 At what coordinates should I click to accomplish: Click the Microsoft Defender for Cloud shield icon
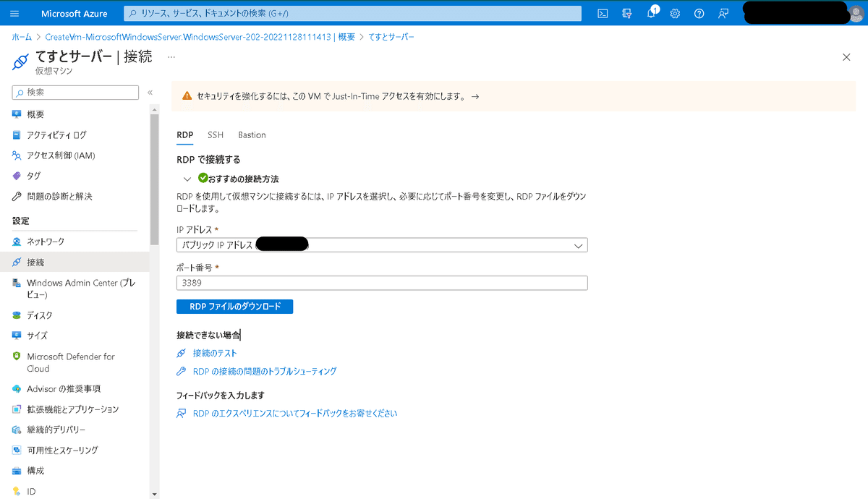pos(17,357)
